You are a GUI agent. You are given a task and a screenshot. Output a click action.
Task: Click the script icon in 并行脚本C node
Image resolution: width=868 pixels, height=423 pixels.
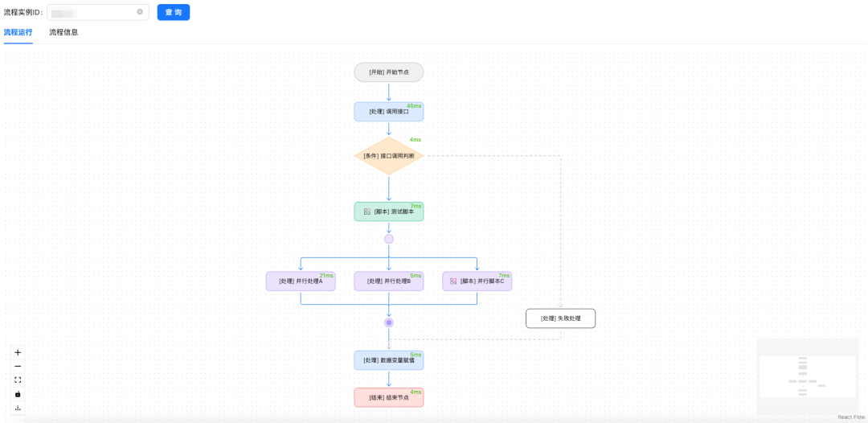tap(453, 281)
